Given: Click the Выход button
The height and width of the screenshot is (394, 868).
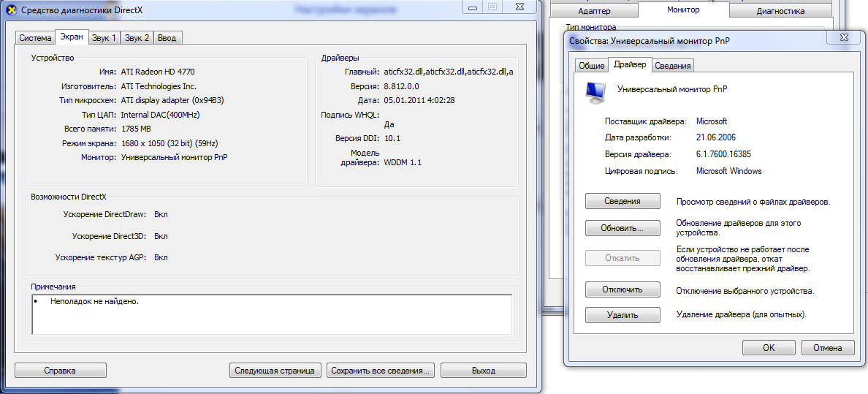Looking at the screenshot, I should (x=483, y=370).
